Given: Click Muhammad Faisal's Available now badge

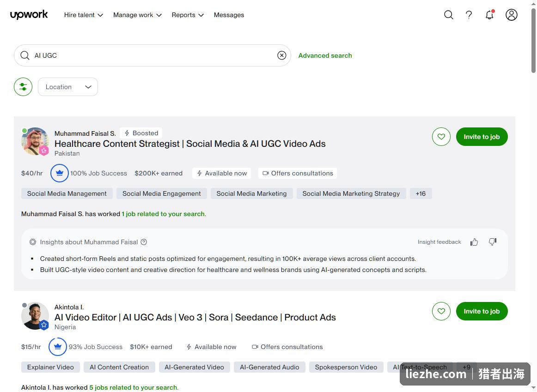Looking at the screenshot, I should (x=221, y=174).
